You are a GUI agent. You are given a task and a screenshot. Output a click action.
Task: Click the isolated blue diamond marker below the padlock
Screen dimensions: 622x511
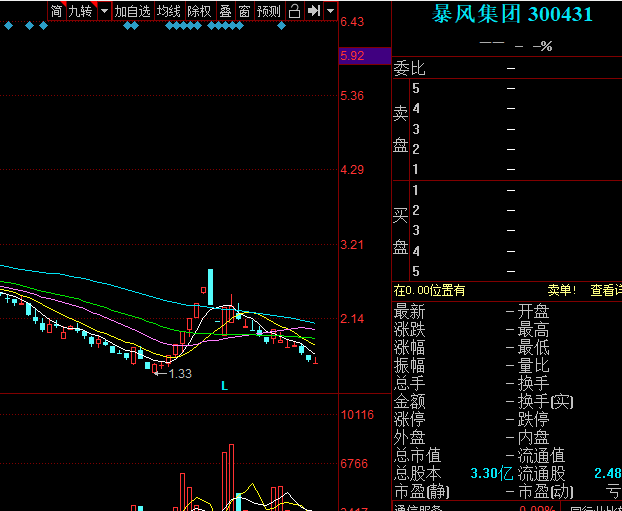pyautogui.click(x=281, y=26)
